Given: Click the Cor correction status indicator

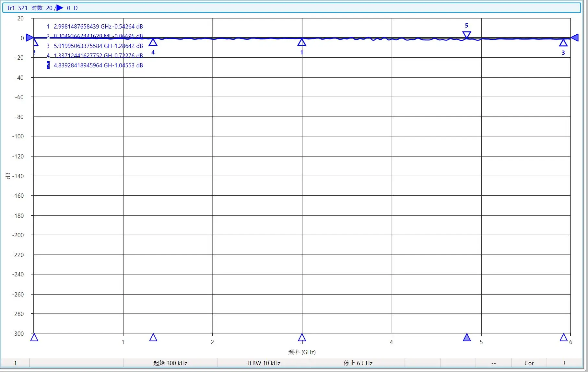Looking at the screenshot, I should point(529,363).
